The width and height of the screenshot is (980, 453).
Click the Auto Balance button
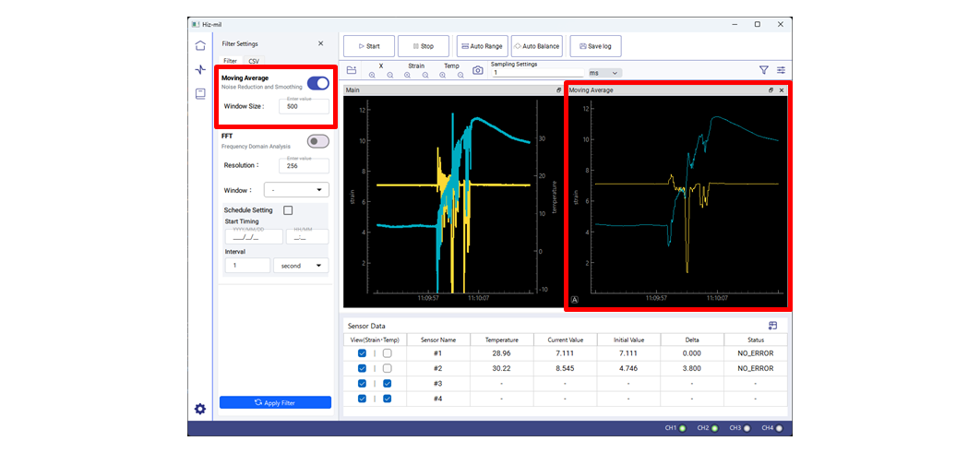click(x=536, y=46)
